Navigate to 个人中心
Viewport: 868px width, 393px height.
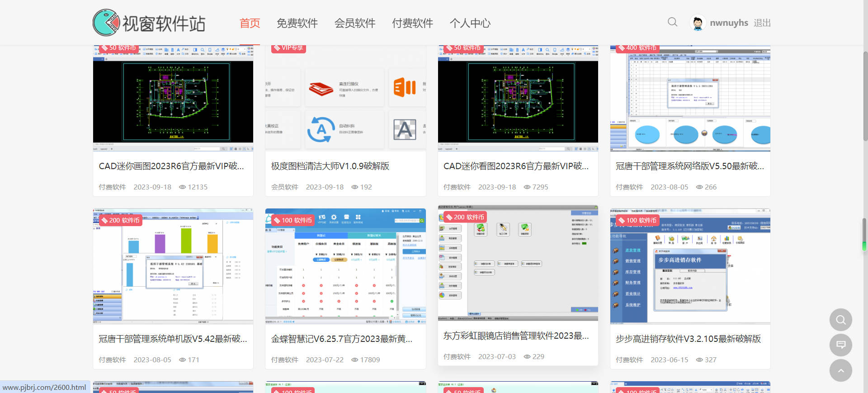click(470, 23)
